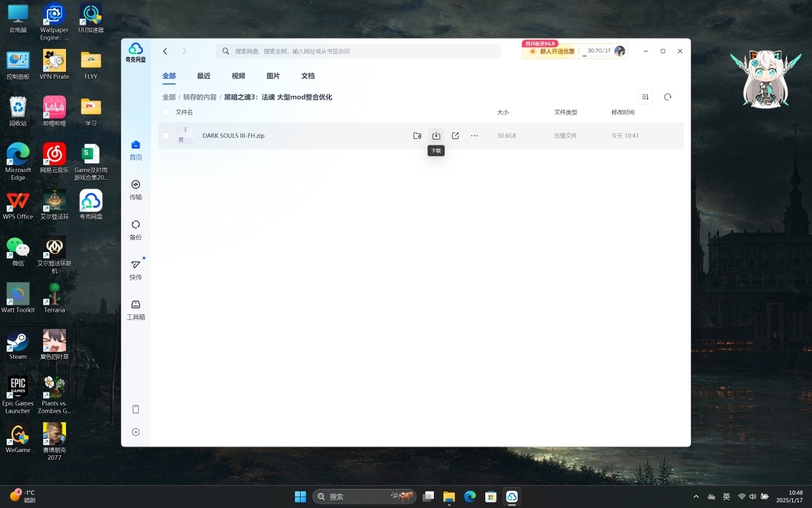This screenshot has width=812, height=508.
Task: Click the 大小 column header
Action: tap(503, 112)
